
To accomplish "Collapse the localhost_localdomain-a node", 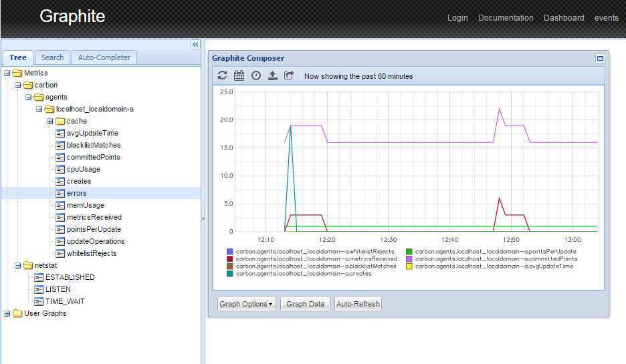I will pyautogui.click(x=39, y=110).
